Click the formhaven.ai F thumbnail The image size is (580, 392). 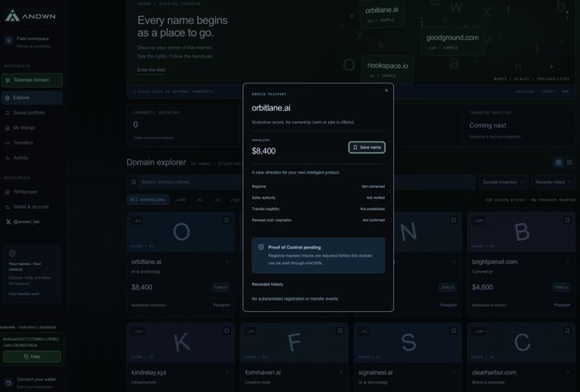click(x=294, y=343)
